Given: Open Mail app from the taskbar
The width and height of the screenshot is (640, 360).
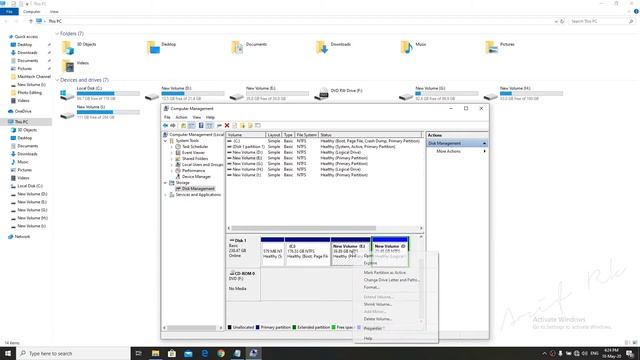Looking at the screenshot, I should pyautogui.click(x=188, y=353).
